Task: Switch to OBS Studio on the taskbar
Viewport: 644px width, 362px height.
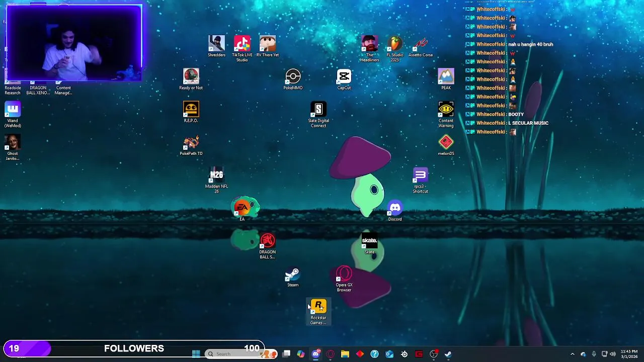Action: [434, 354]
